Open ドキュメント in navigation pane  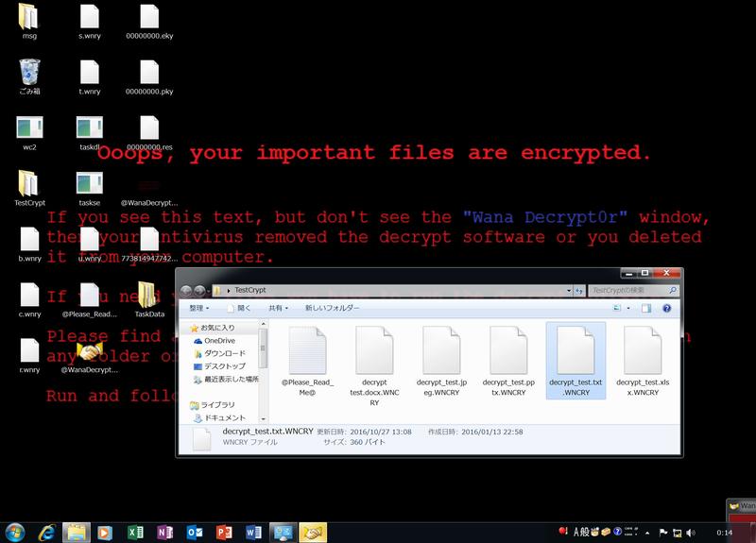[x=220, y=418]
